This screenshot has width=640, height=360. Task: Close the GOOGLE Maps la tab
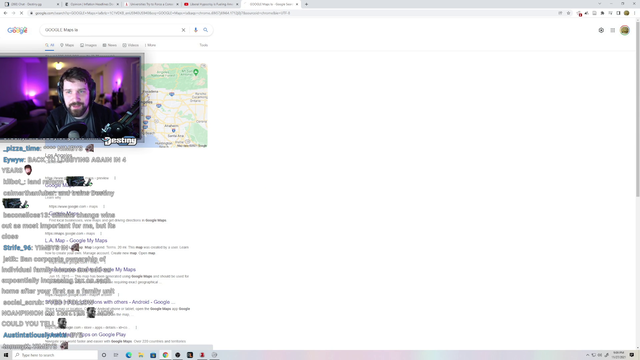coord(297,4)
